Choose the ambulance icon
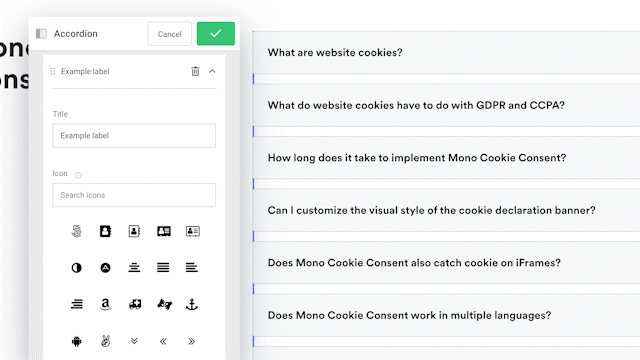Screen dimensions: 640x360 pyautogui.click(x=135, y=304)
